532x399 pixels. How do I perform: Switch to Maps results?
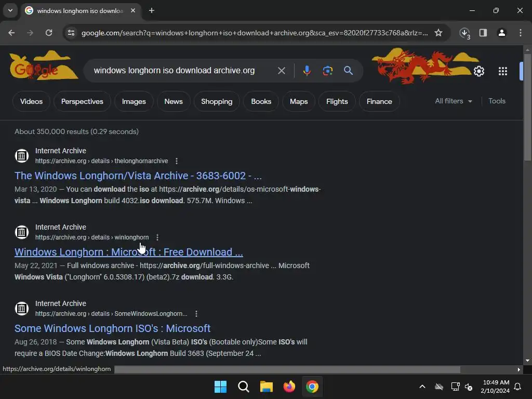299,101
